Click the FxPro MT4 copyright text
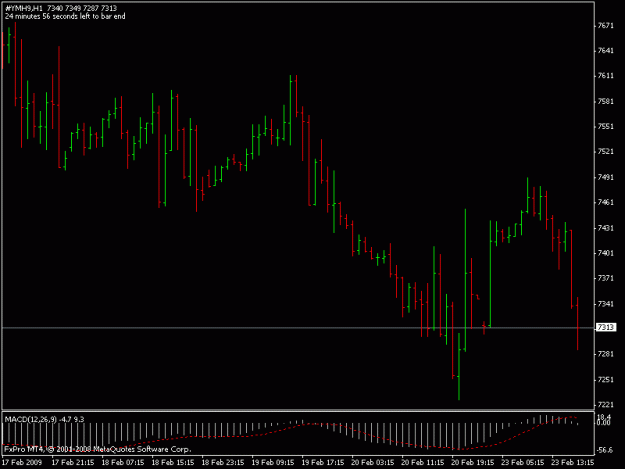The image size is (625, 469). click(x=98, y=449)
